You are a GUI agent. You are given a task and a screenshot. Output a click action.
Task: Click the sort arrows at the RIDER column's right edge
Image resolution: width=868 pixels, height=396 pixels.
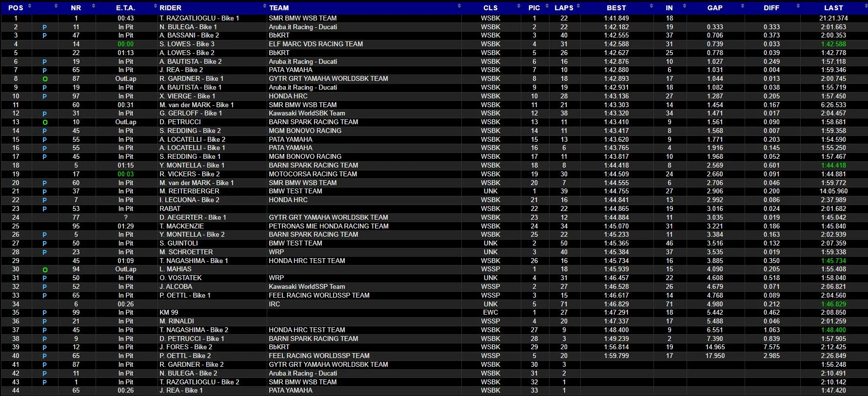coord(265,6)
